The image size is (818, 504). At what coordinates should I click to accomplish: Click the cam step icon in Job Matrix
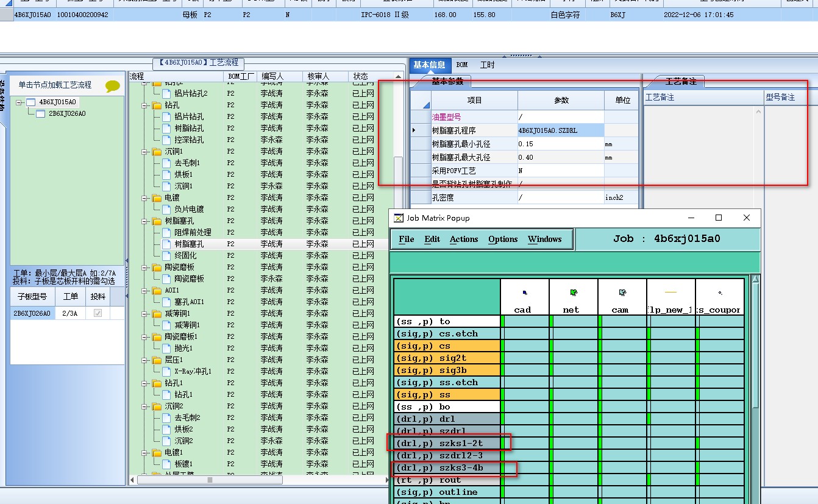click(x=622, y=293)
